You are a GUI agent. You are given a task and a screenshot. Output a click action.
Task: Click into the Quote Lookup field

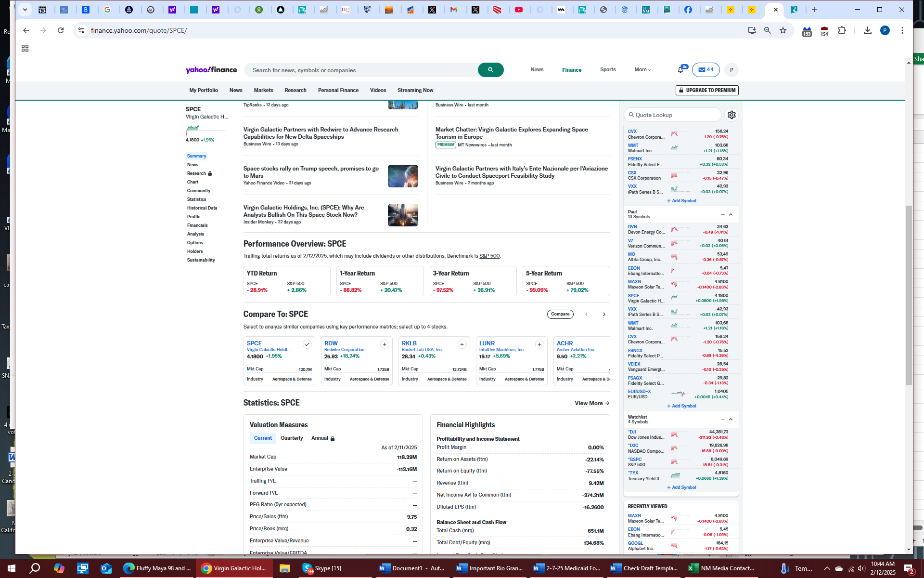tap(674, 115)
